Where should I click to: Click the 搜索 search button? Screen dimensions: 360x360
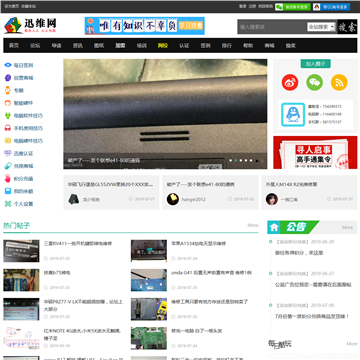click(x=347, y=27)
